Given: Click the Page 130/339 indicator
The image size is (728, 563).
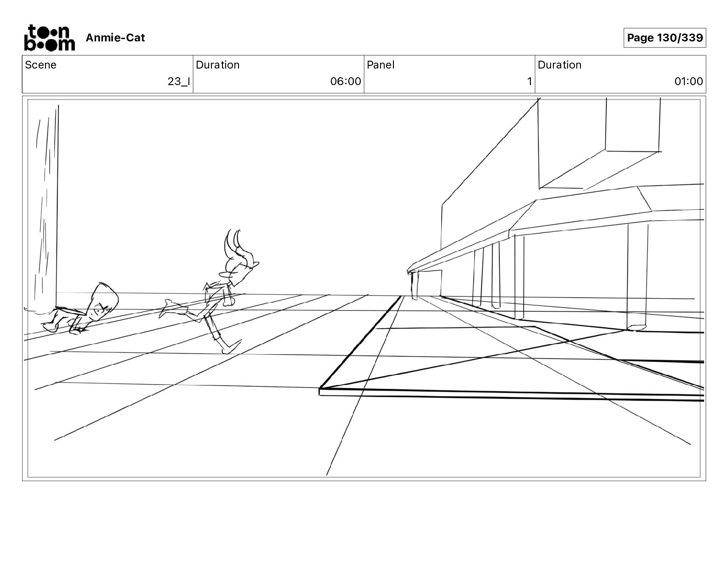Looking at the screenshot, I should (665, 38).
